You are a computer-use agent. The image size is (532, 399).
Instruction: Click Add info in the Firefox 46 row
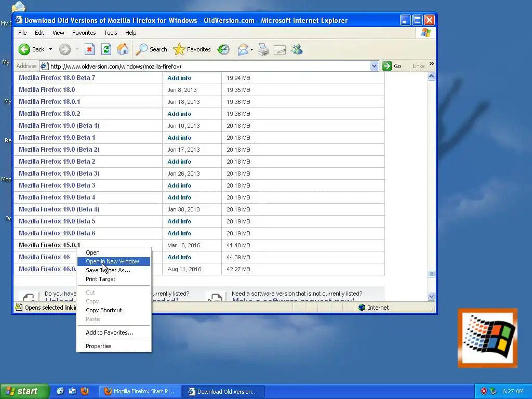pos(179,257)
